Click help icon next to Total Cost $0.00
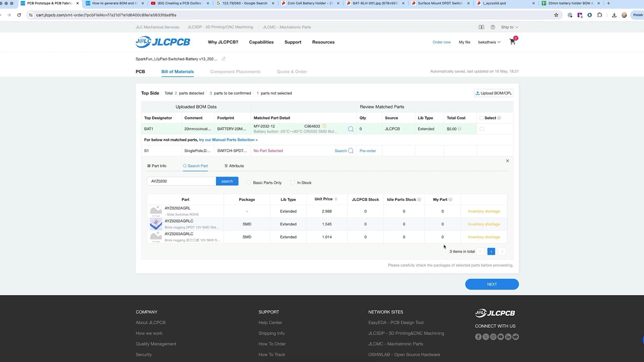 (x=460, y=129)
